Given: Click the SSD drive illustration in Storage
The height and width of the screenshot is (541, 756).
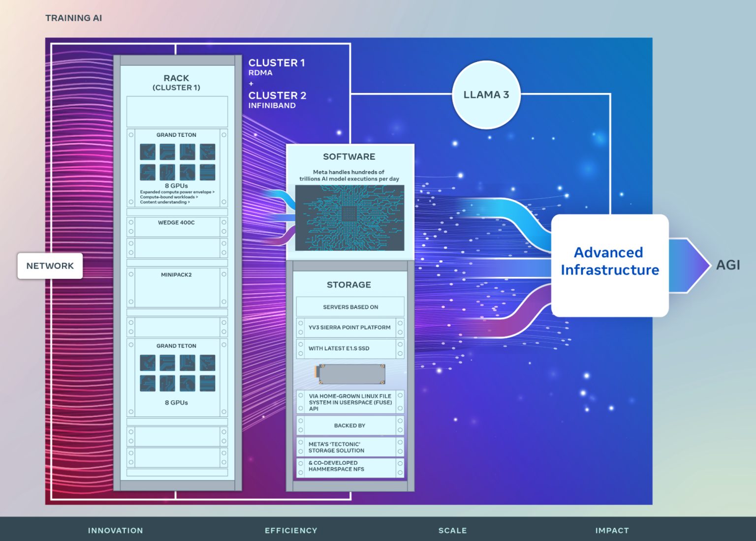Looking at the screenshot, I should pyautogui.click(x=350, y=374).
